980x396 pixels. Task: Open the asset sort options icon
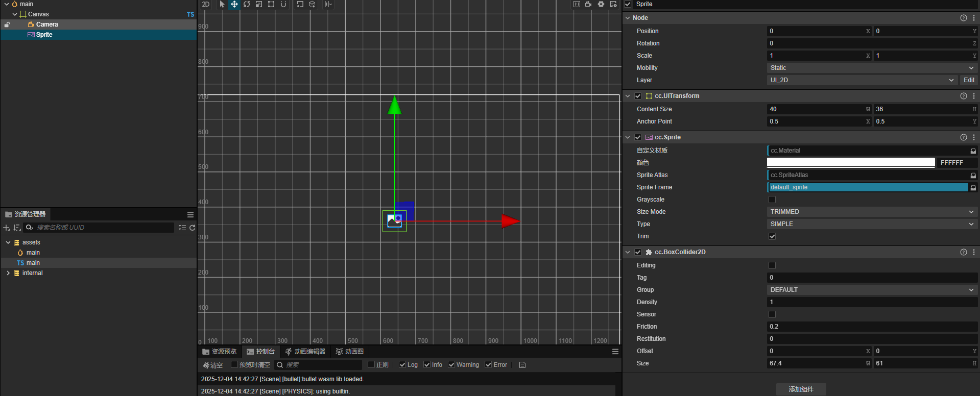coord(17,228)
